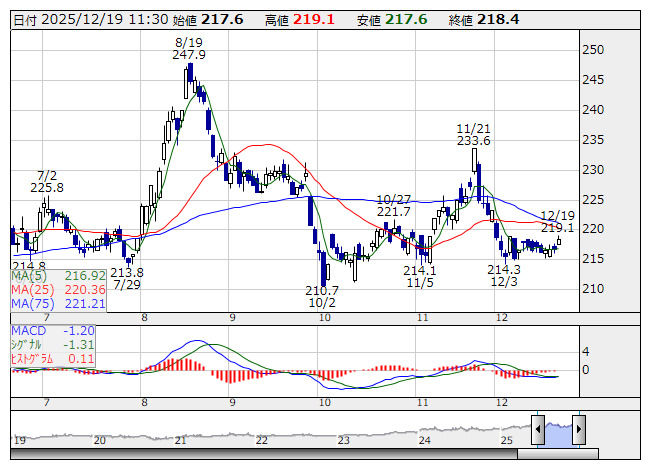Viewport: 653px width, 470px height.
Task: Click the シグナル signal line label
Action: [x=28, y=344]
